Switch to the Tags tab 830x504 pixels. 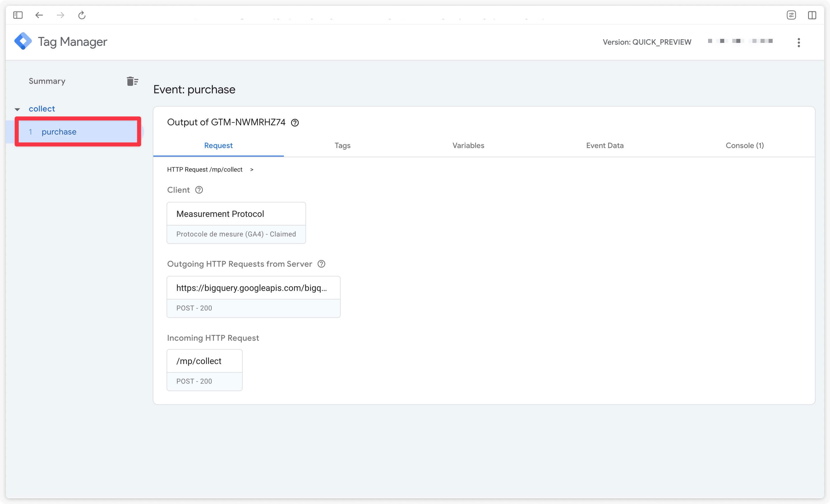343,145
